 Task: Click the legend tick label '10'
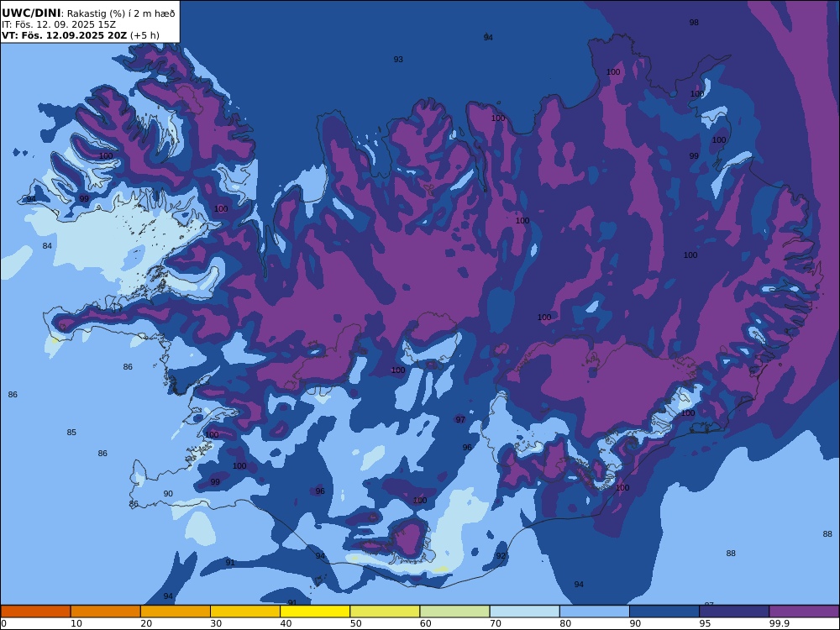pyautogui.click(x=76, y=623)
